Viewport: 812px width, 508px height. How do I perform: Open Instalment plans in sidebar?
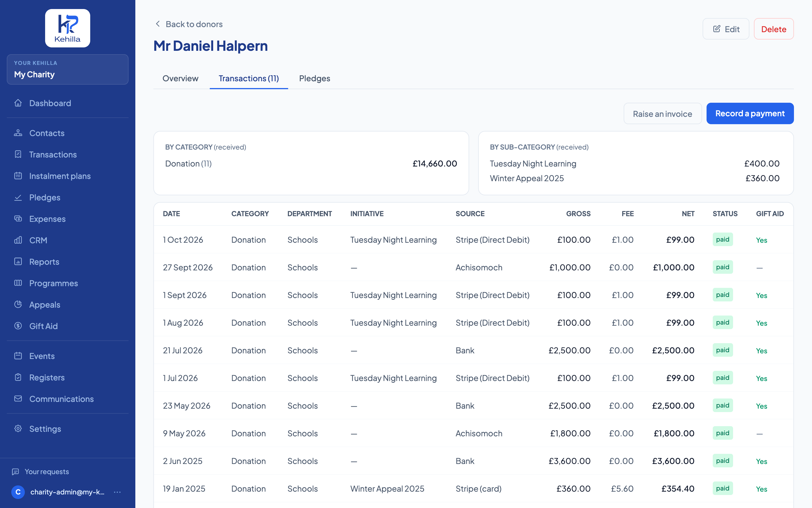(x=67, y=176)
